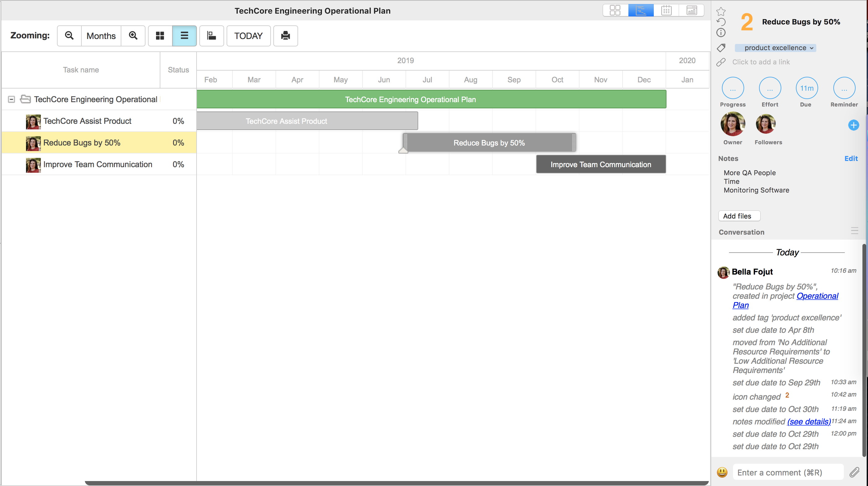Click the project folder icon in task list
This screenshot has height=486, width=868.
[x=25, y=99]
